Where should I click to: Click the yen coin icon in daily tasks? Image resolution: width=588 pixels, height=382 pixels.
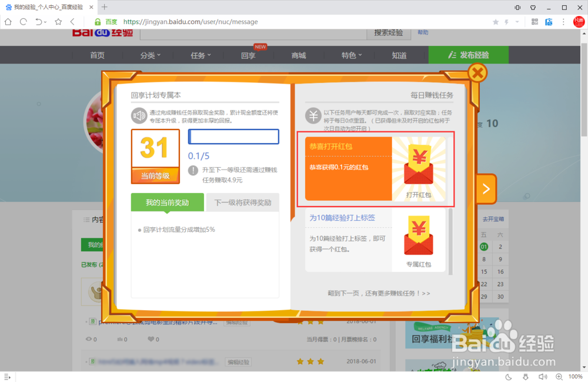pos(313,115)
